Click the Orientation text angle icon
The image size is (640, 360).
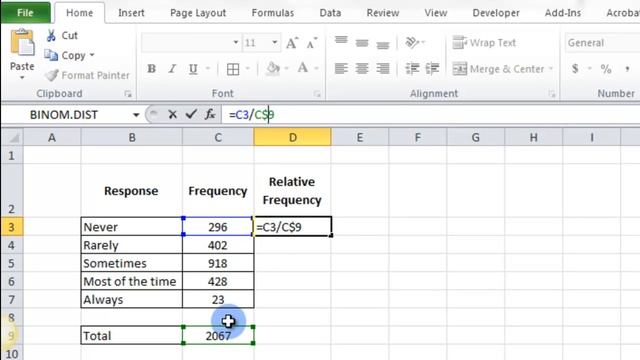(412, 42)
